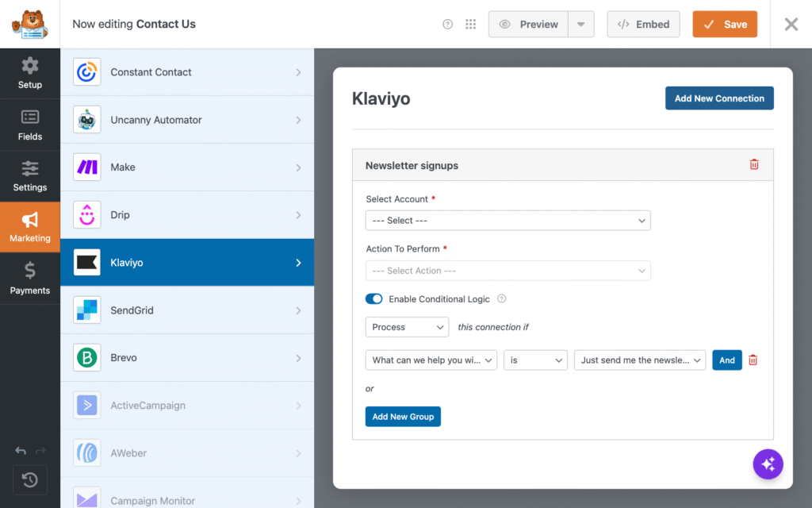Click the WPForms bear mascot logo
812x508 pixels.
[30, 25]
